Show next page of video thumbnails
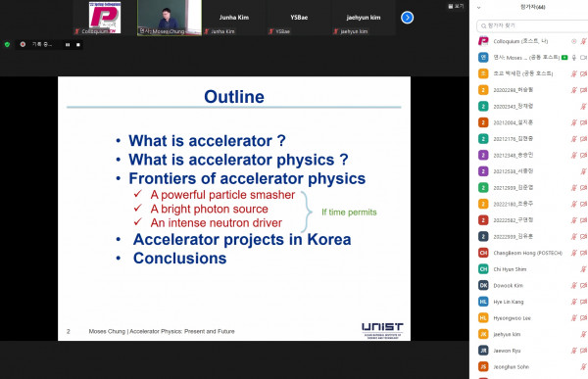The height and width of the screenshot is (379, 588). coord(407,18)
